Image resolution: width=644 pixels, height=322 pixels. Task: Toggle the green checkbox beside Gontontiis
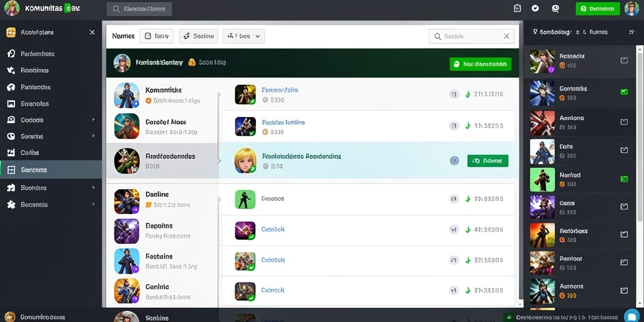624,92
